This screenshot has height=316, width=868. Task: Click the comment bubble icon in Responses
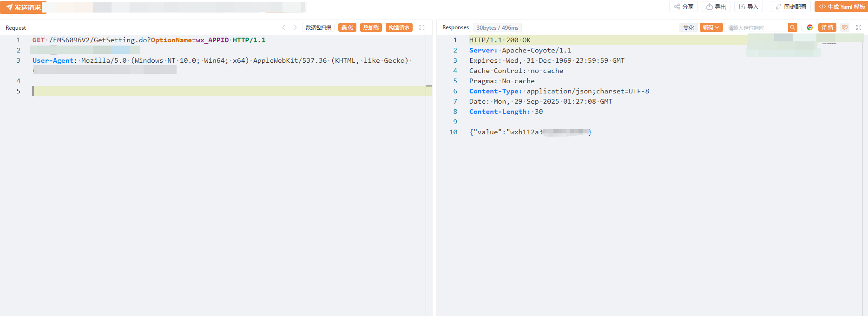pyautogui.click(x=845, y=27)
